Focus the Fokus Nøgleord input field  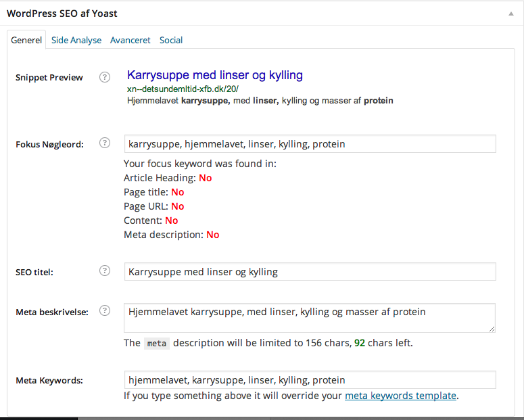click(310, 144)
